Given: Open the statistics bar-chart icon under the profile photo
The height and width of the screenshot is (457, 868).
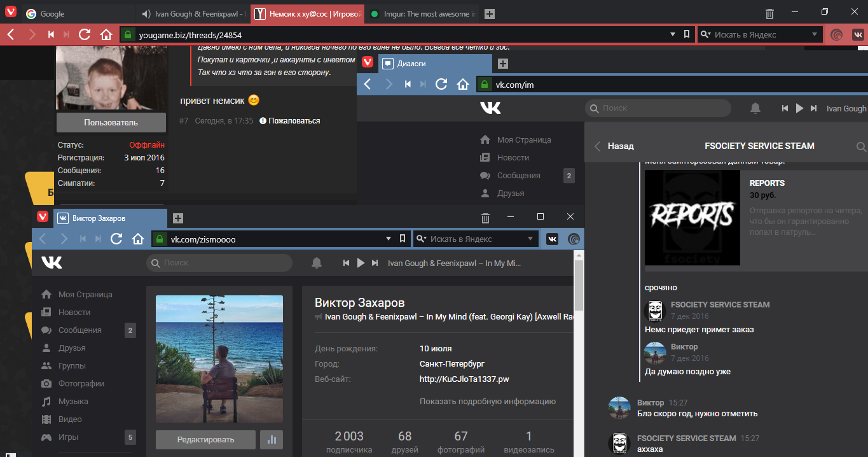Looking at the screenshot, I should [272, 439].
